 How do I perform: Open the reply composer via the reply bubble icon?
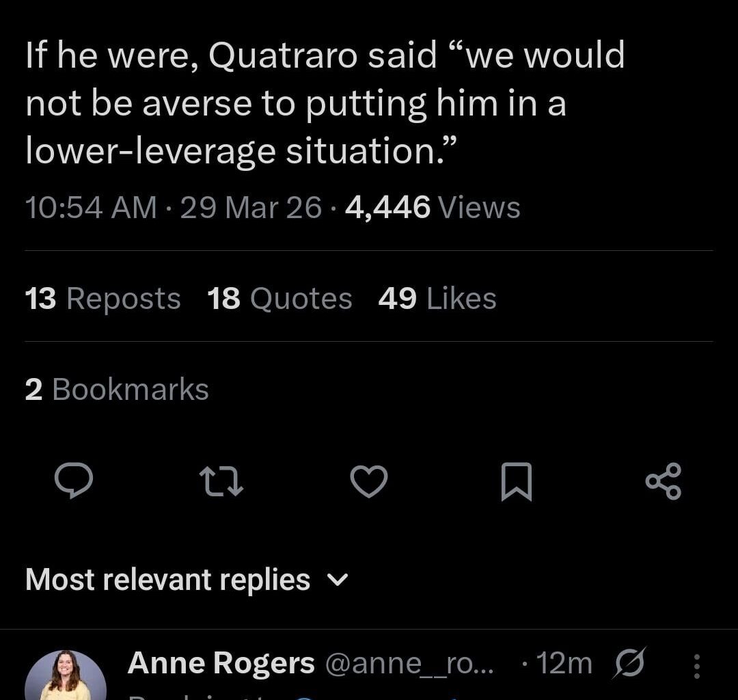tap(74, 482)
